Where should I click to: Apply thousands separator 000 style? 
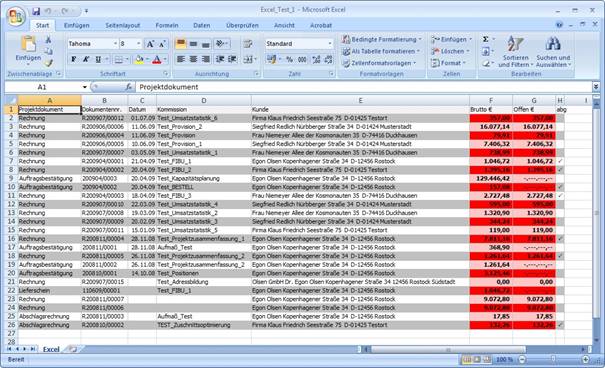[x=302, y=59]
